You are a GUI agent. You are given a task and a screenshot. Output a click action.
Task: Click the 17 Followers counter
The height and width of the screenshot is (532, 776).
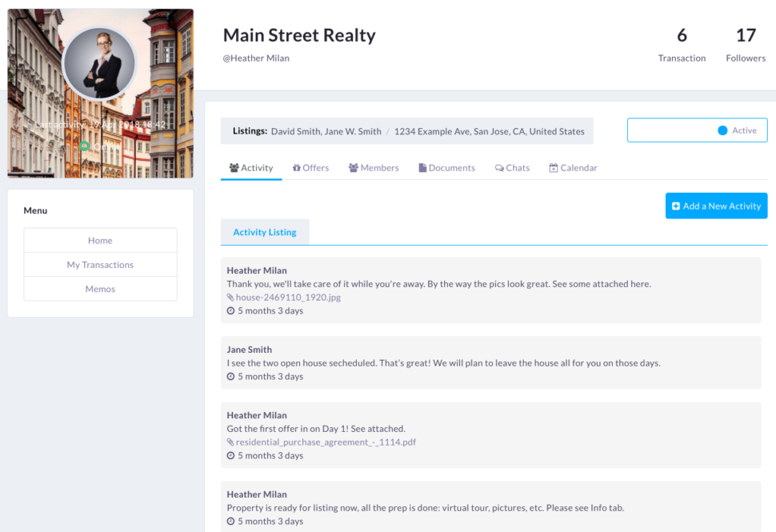[746, 45]
